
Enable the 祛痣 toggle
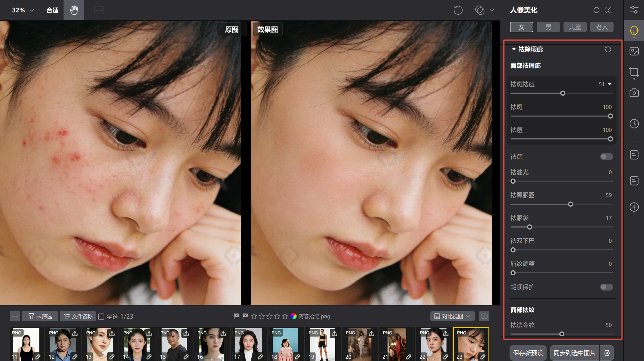click(606, 157)
